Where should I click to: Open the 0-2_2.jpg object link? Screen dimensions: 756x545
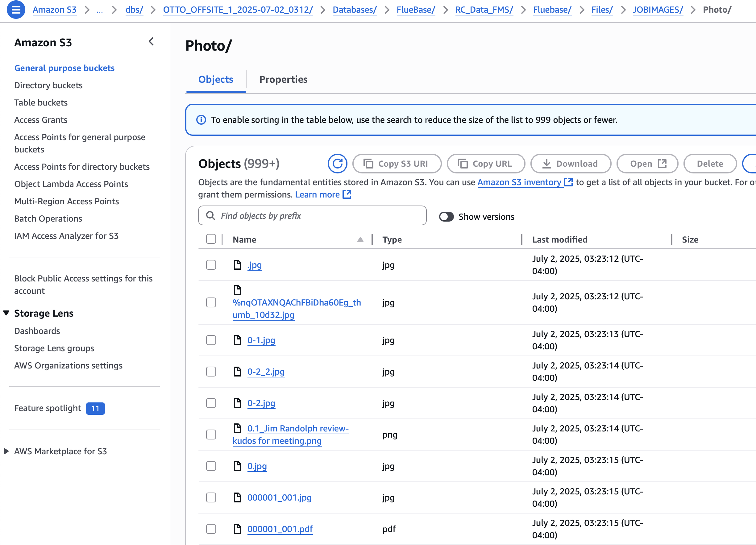[x=266, y=372]
